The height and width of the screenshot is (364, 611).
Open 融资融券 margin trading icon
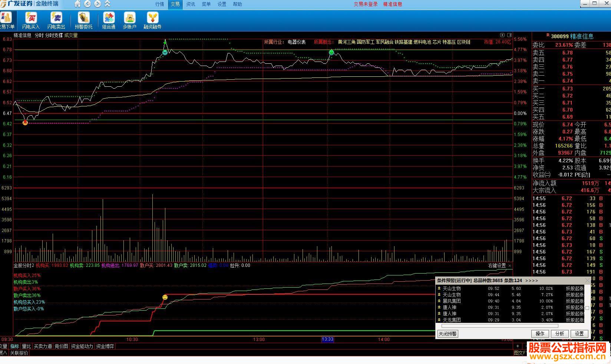(152, 20)
